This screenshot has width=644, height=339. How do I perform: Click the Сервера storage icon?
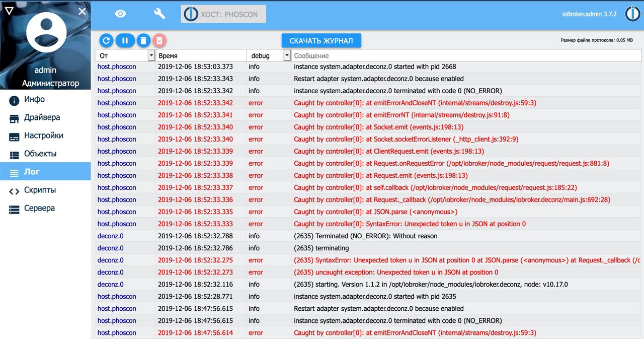coord(14,209)
